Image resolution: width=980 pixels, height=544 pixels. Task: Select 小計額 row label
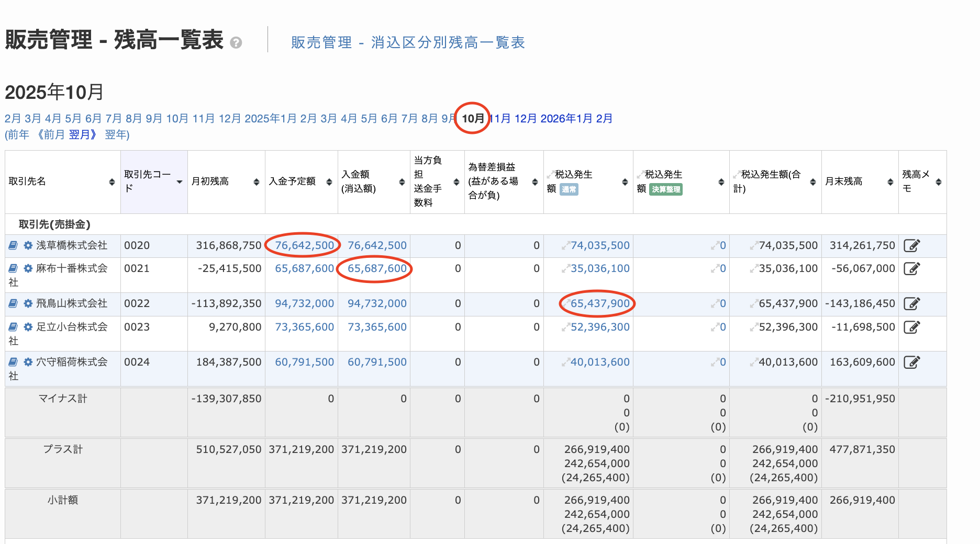coord(63,500)
